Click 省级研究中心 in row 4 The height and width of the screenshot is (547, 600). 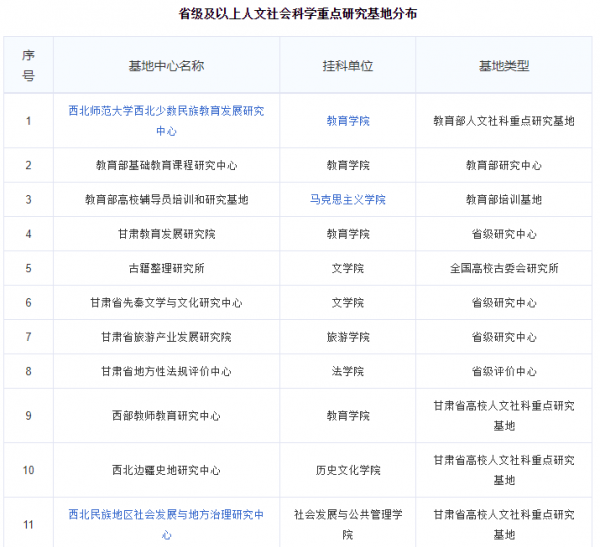(504, 234)
